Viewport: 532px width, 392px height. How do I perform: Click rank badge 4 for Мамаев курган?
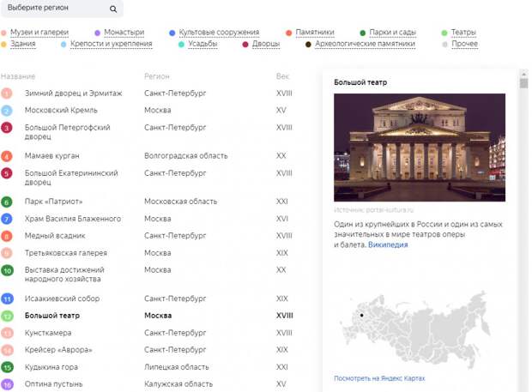tap(7, 156)
